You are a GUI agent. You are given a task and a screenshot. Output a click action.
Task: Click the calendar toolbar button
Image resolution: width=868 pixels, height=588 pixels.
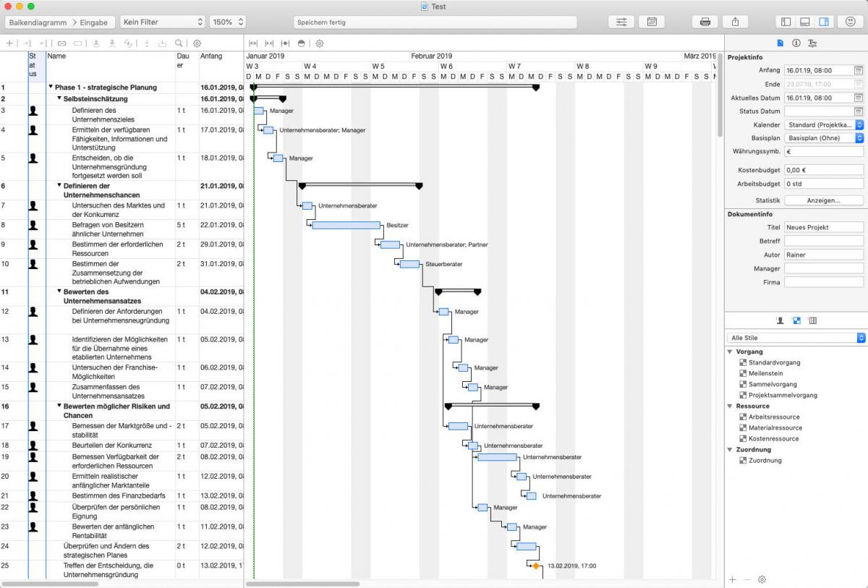[x=652, y=22]
